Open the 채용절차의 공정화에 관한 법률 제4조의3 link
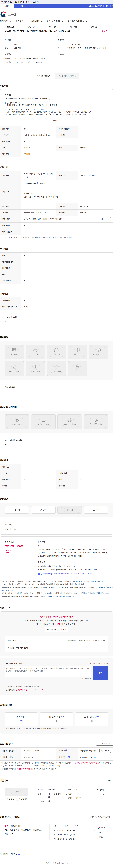Image resolution: width=113 pixels, height=868 pixels. [89, 581]
